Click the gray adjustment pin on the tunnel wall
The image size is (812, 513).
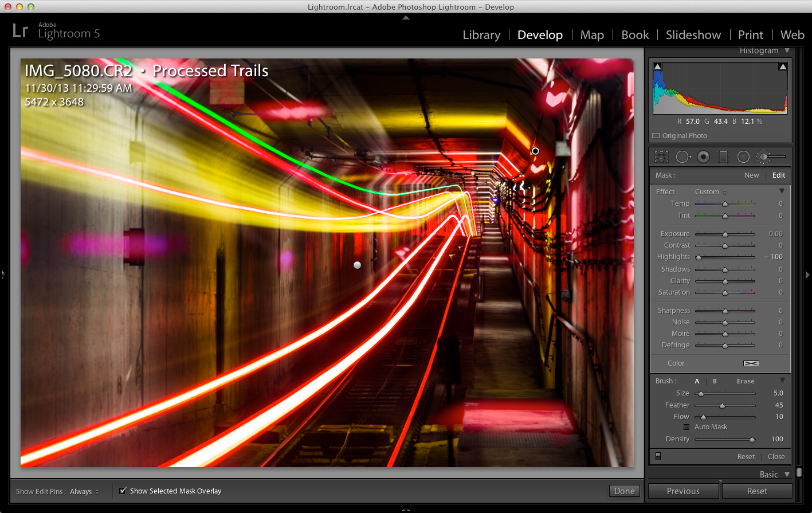(358, 265)
